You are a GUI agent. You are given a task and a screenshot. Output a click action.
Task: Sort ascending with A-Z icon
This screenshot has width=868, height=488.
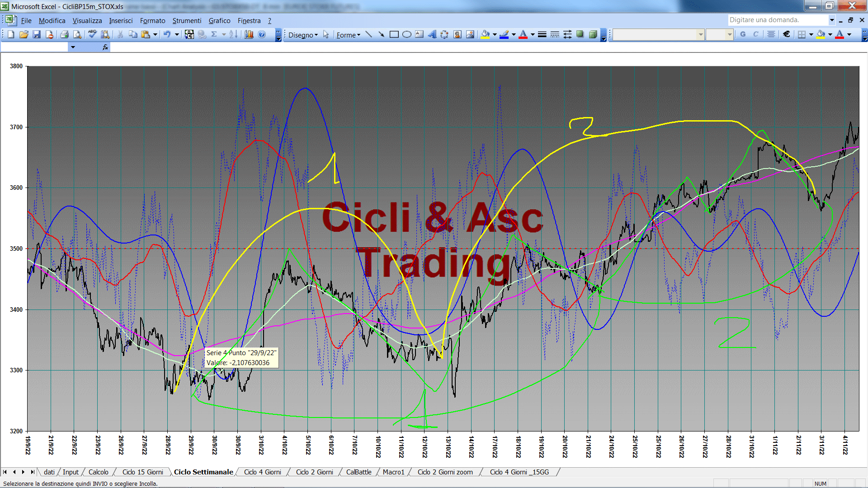[x=233, y=34]
